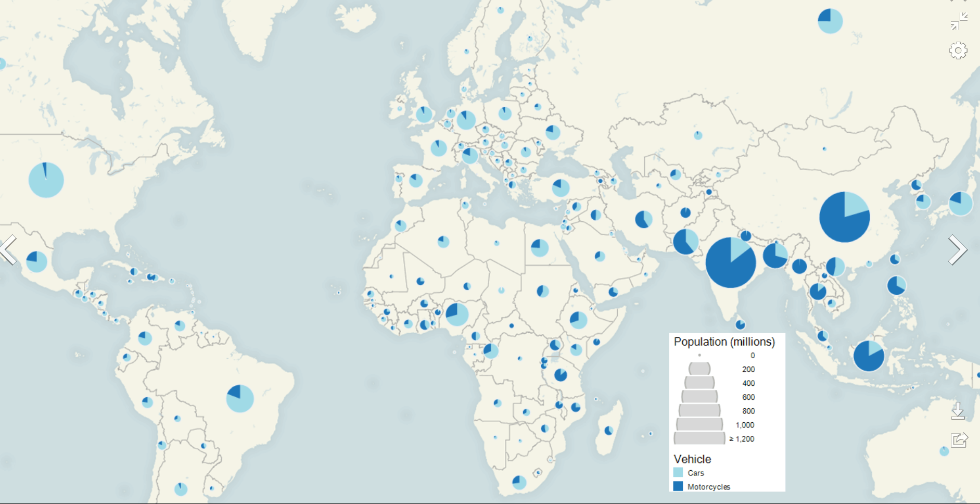Click the Motorcycles legend label
Image resolution: width=980 pixels, height=504 pixels.
[708, 487]
